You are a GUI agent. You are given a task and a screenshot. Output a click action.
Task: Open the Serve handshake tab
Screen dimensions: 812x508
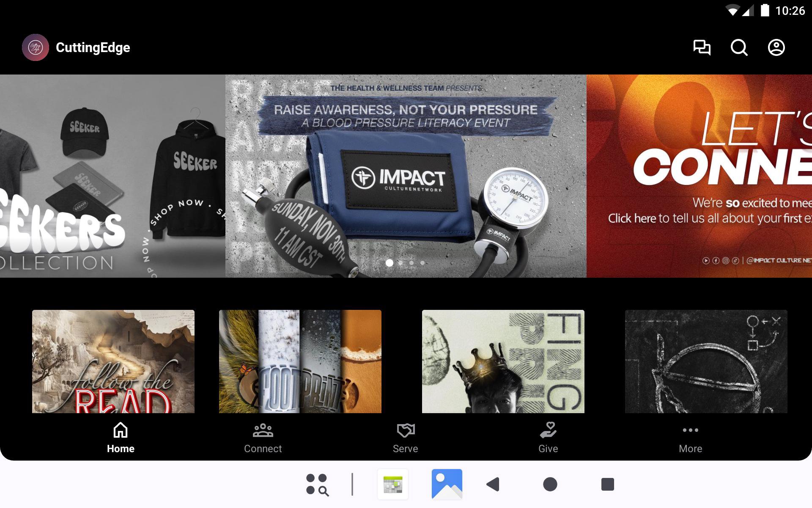click(405, 438)
